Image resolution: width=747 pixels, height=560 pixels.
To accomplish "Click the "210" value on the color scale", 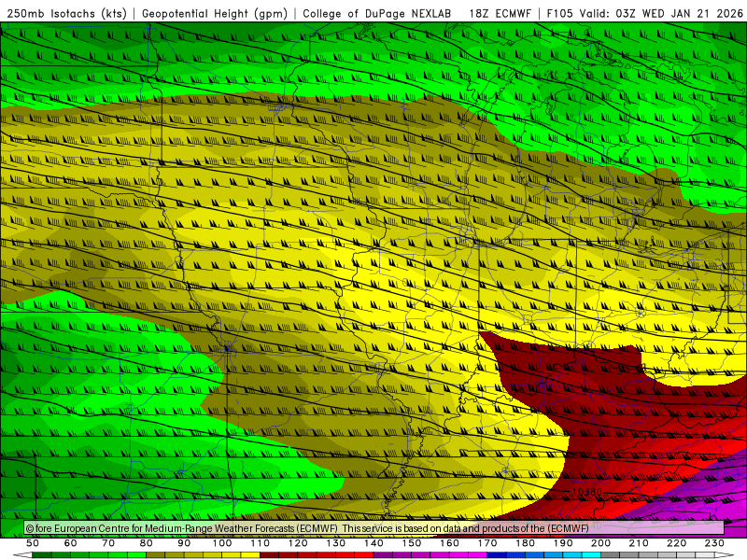I will (x=639, y=543).
